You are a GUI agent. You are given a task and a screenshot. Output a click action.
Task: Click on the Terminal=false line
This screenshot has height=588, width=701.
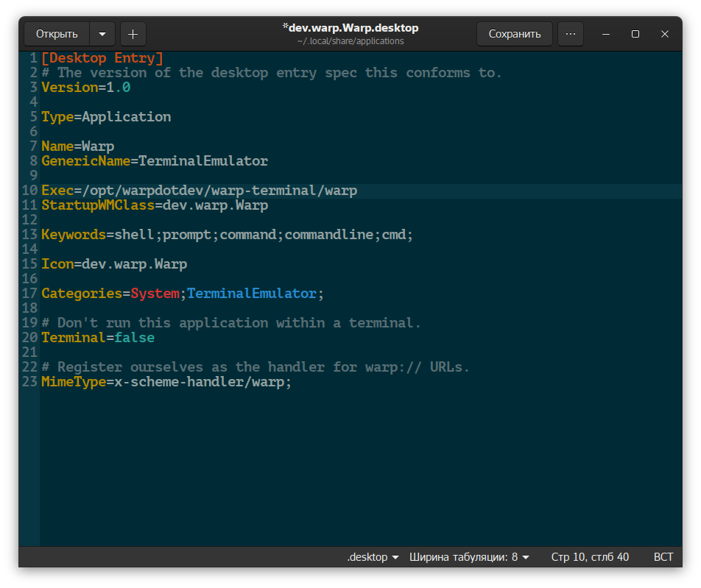(x=98, y=338)
